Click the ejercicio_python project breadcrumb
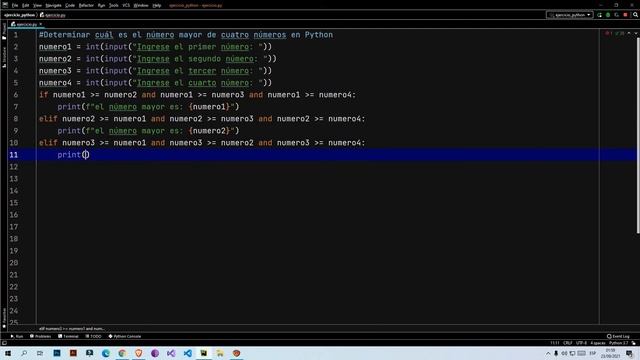The height and width of the screenshot is (360, 640). click(x=19, y=15)
